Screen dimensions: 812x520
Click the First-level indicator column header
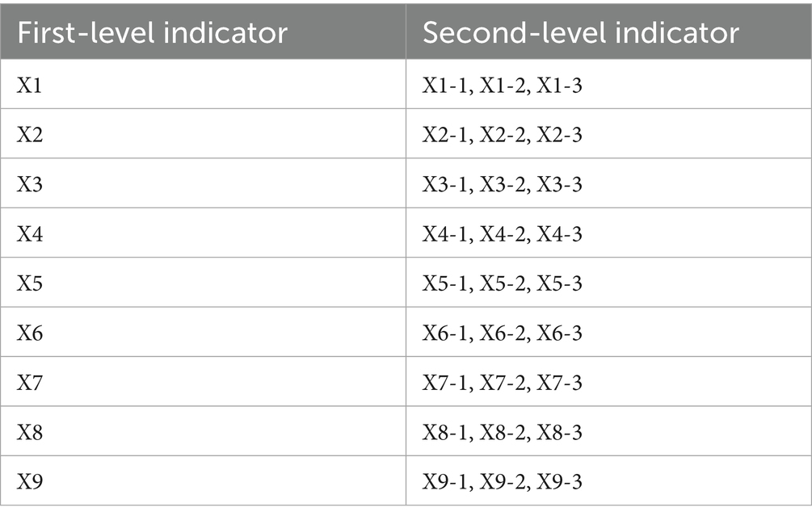[153, 33]
